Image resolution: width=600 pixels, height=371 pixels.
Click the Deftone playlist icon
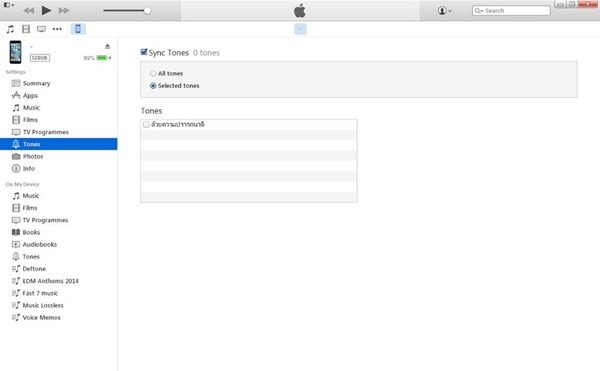(x=16, y=269)
